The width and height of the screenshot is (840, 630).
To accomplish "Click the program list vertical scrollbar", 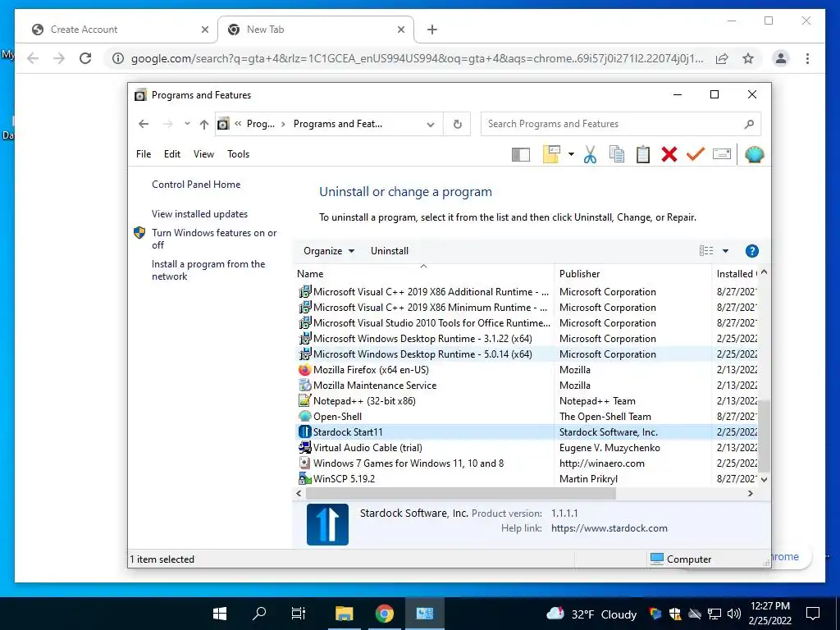I will click(x=764, y=436).
